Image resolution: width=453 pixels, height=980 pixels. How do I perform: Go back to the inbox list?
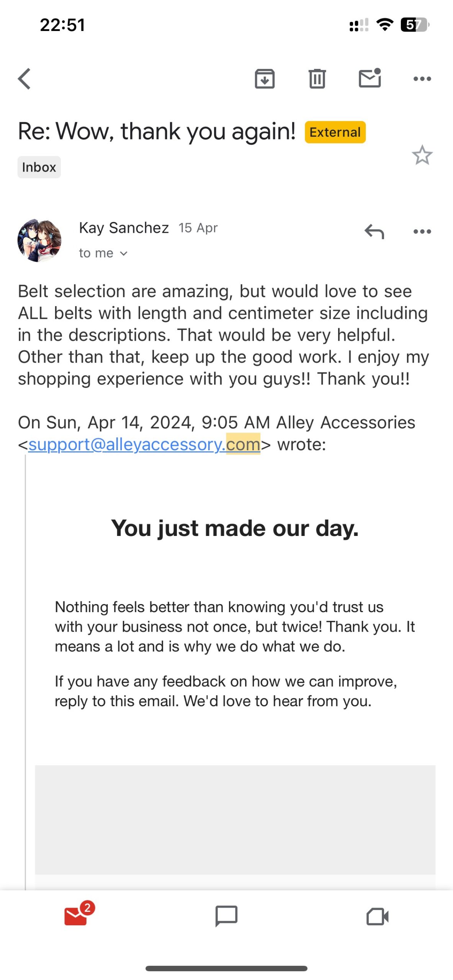(24, 78)
